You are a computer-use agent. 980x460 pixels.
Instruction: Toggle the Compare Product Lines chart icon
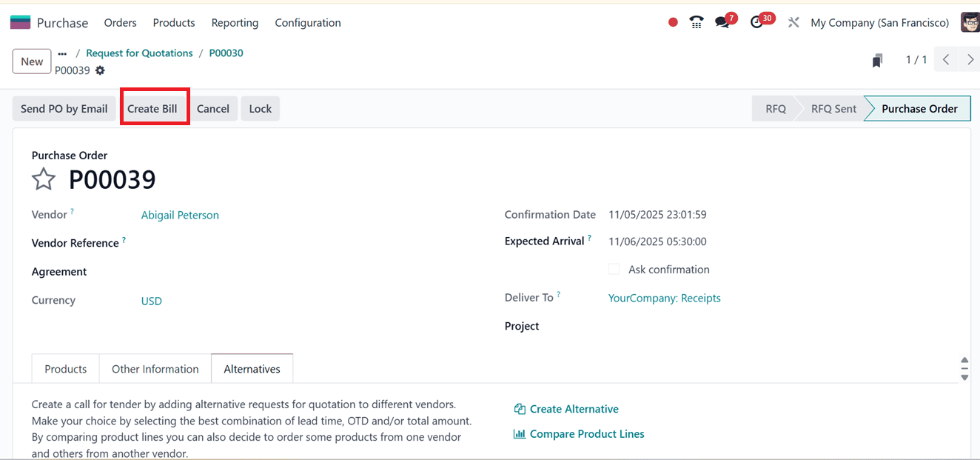(x=519, y=433)
